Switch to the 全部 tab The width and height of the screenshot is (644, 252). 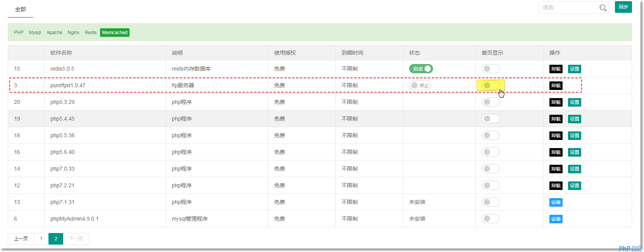(x=20, y=9)
